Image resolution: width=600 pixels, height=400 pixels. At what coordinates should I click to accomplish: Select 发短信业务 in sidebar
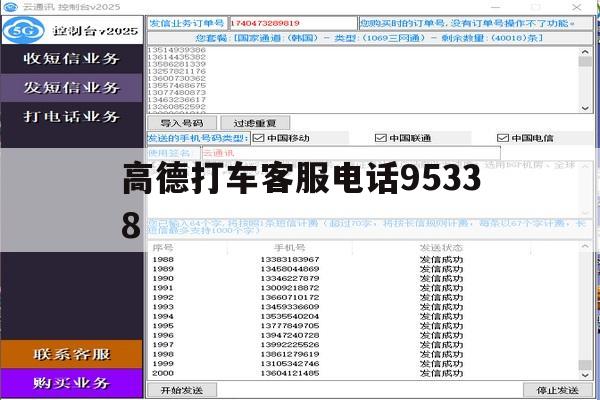pyautogui.click(x=72, y=88)
